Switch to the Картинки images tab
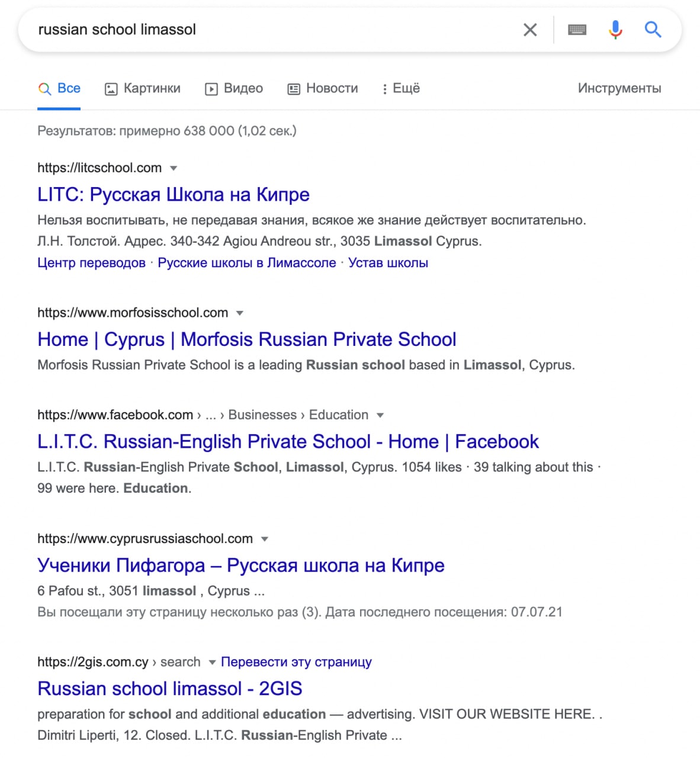The width and height of the screenshot is (700, 758). coord(143,89)
